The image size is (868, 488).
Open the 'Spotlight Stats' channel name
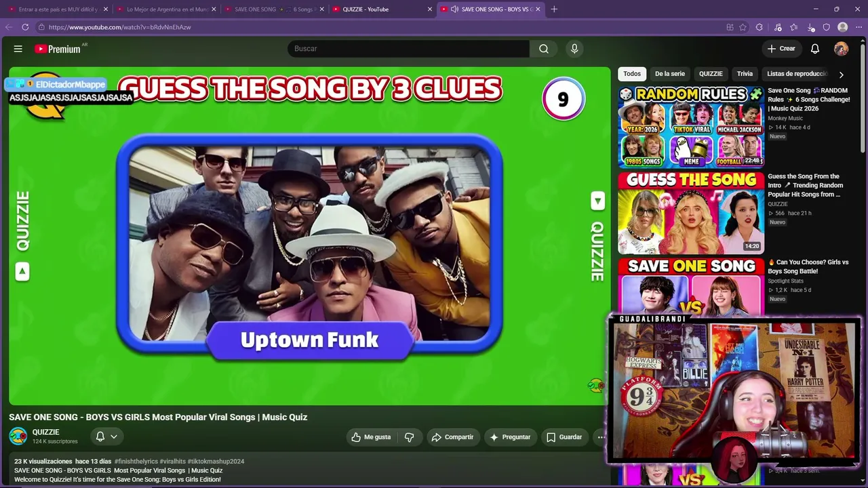(785, 281)
